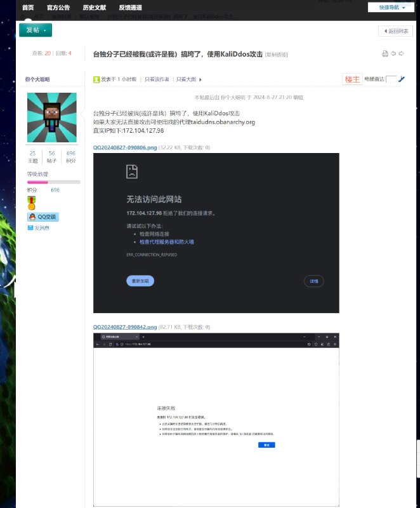Expand the arrow next to 只看大图
Image resolution: width=420 pixels, height=508 pixels.
200,79
